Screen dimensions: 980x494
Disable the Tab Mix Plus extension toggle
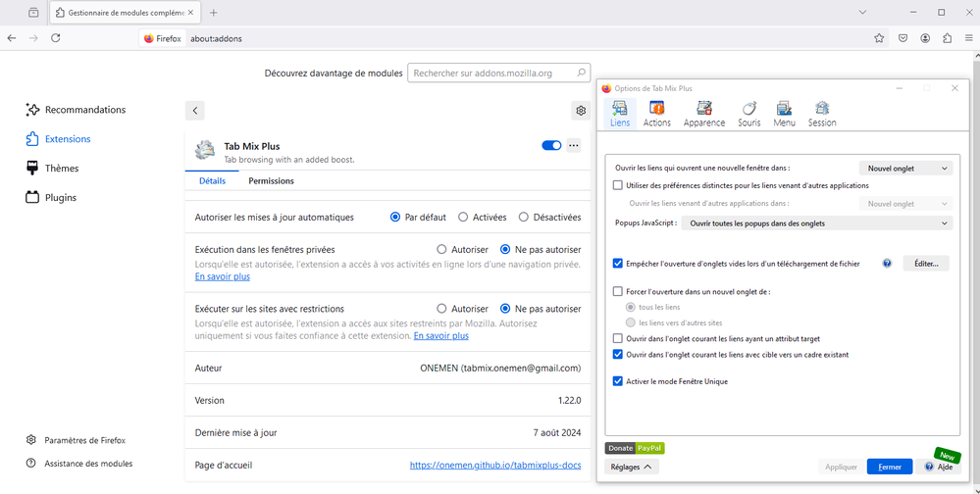pyautogui.click(x=551, y=145)
